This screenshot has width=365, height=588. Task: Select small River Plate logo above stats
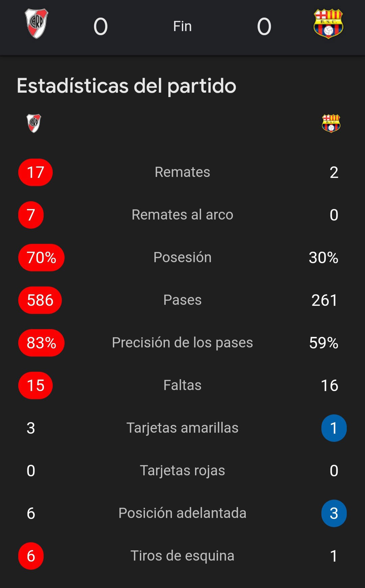click(34, 123)
